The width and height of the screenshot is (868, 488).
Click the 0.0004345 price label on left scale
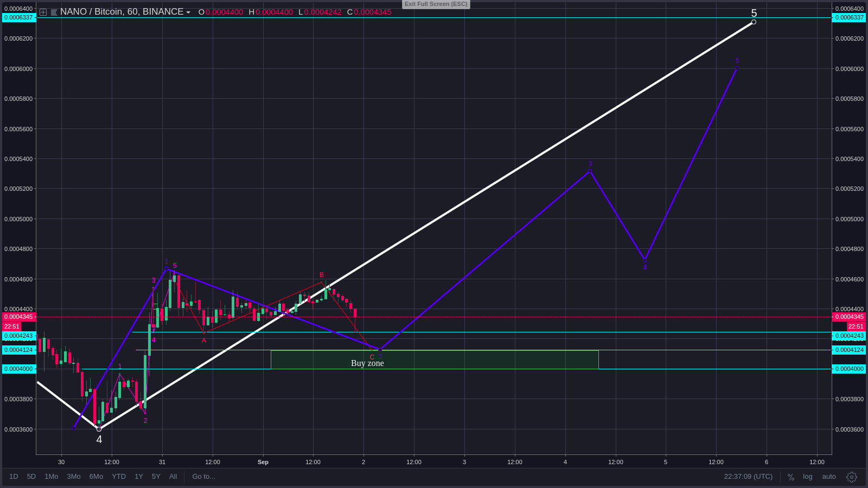pos(19,317)
